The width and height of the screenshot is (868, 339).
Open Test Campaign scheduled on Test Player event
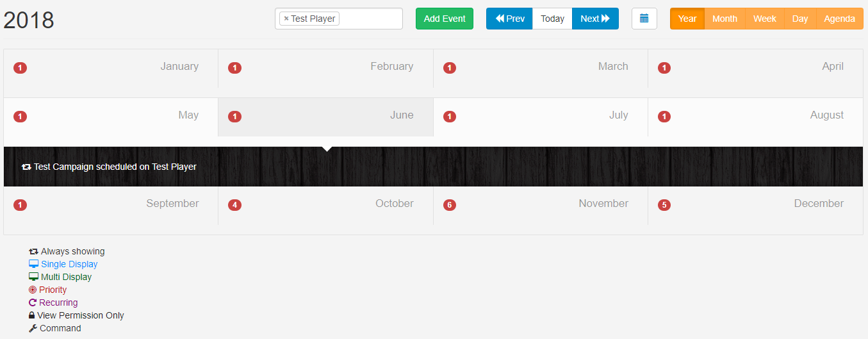click(x=115, y=167)
